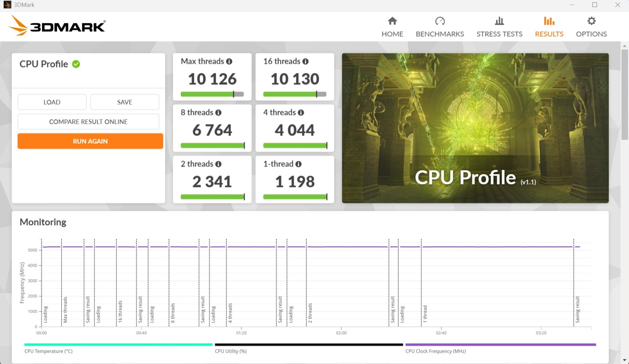The width and height of the screenshot is (629, 364).
Task: Click the Max threads score bar
Action: point(212,94)
